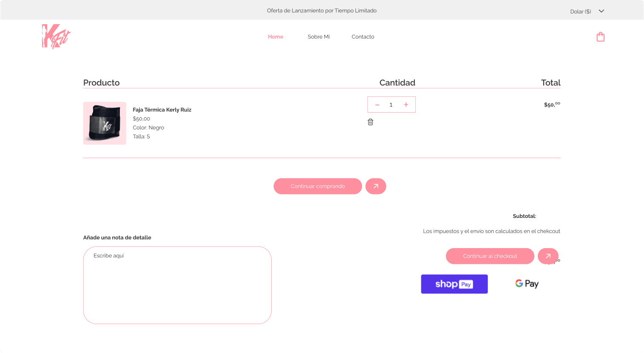Click the Continuar al checkout button

point(490,256)
